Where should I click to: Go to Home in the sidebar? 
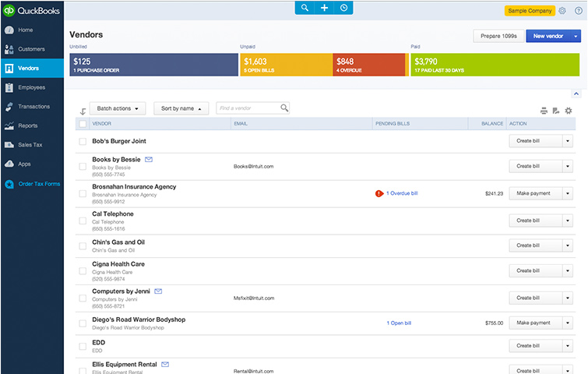click(x=26, y=30)
